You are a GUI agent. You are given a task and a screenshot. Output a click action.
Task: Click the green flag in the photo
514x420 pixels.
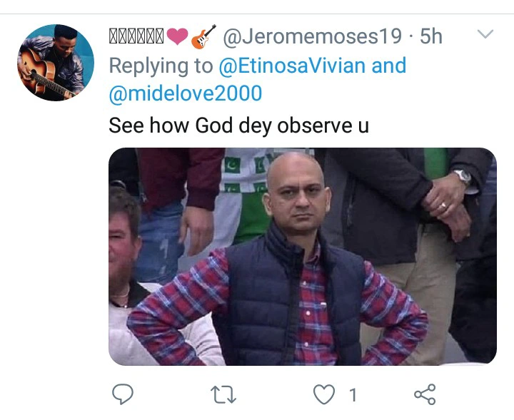coord(241,187)
